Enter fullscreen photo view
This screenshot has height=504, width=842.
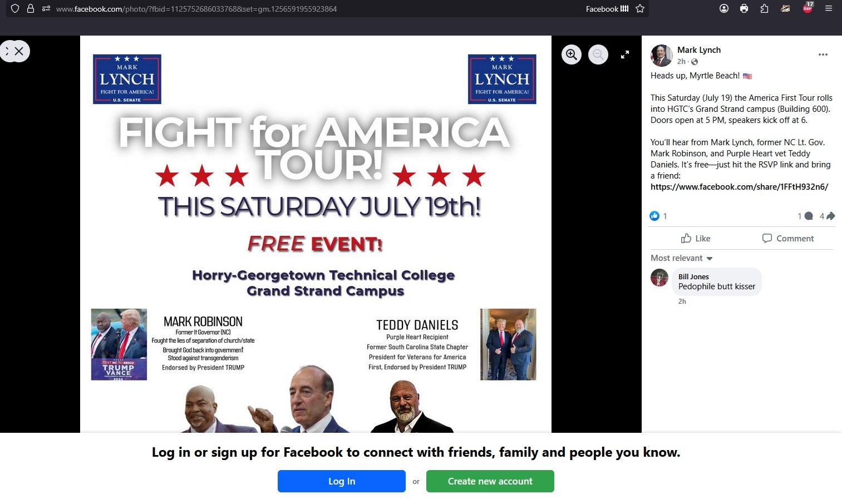coord(625,55)
